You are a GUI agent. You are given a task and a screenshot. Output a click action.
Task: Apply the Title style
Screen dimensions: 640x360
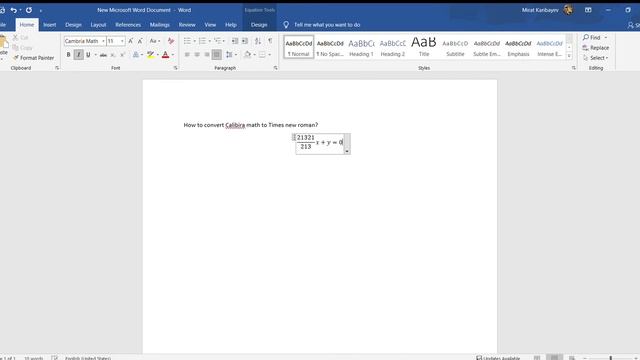click(x=424, y=47)
